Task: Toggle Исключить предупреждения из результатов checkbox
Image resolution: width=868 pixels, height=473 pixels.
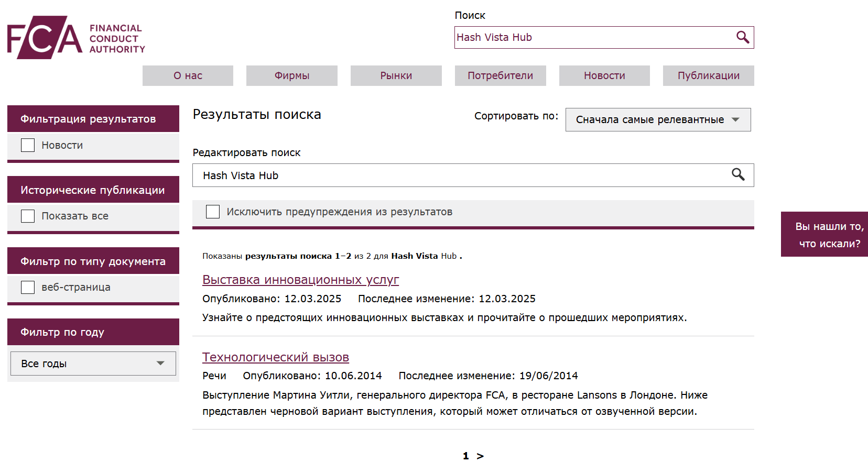Action: pyautogui.click(x=213, y=212)
